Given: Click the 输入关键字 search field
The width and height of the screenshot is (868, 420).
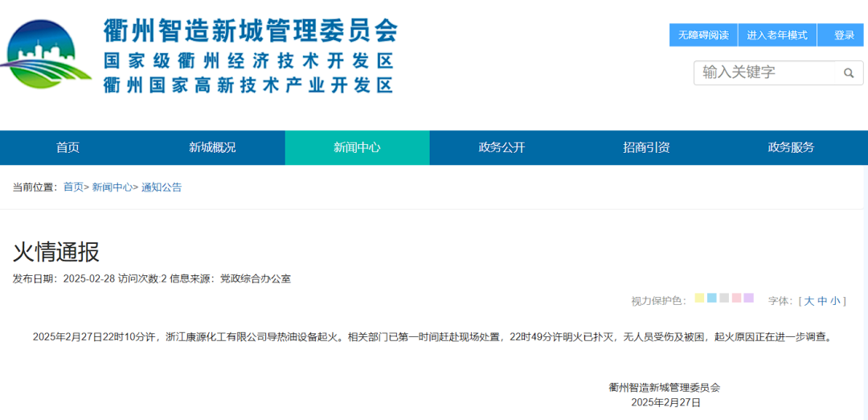Looking at the screenshot, I should click(764, 72).
